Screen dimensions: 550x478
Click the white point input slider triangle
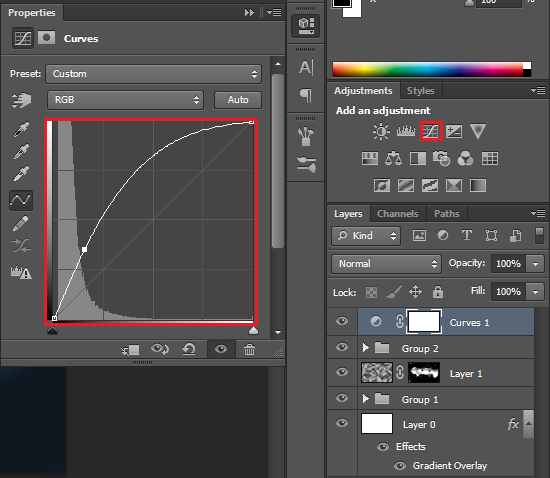pos(253,330)
